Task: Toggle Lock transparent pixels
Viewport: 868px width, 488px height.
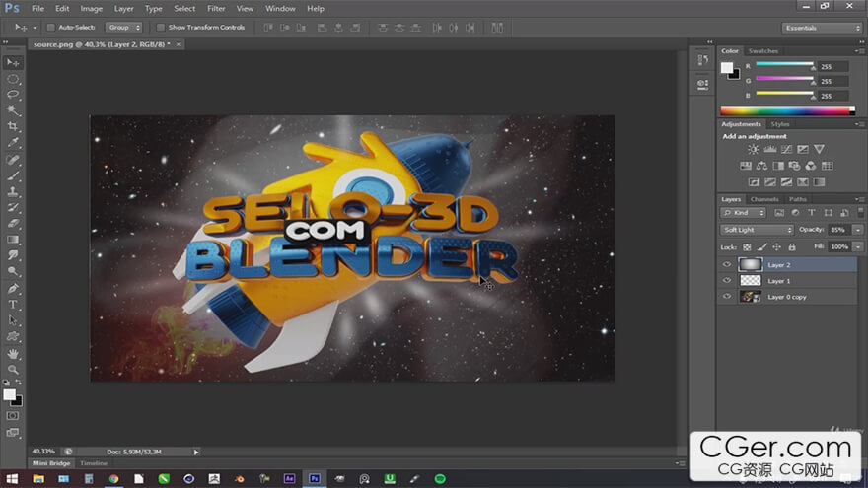Action: point(747,247)
